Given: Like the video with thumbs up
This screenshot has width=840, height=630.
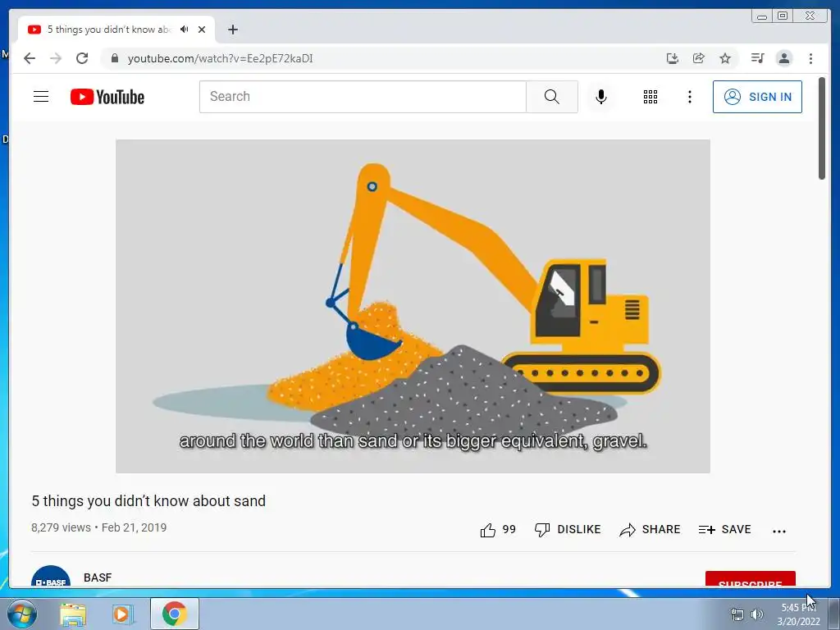Looking at the screenshot, I should (498, 530).
